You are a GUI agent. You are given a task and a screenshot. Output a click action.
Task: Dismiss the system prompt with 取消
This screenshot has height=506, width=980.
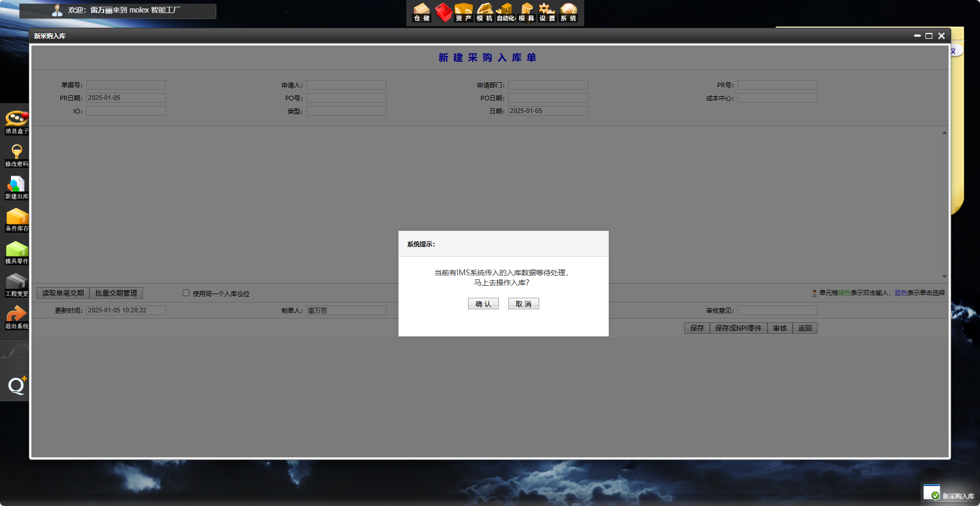(x=524, y=304)
